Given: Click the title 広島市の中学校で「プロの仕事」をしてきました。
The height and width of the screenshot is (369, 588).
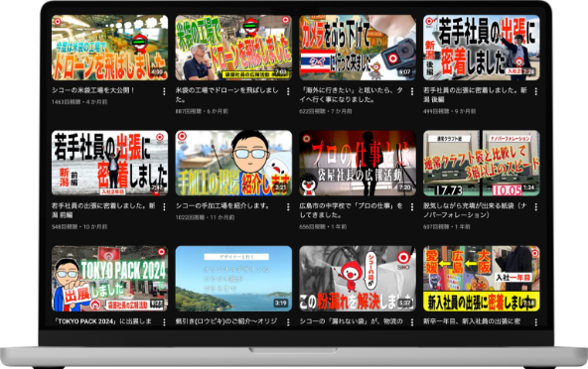Looking at the screenshot, I should click(351, 210).
